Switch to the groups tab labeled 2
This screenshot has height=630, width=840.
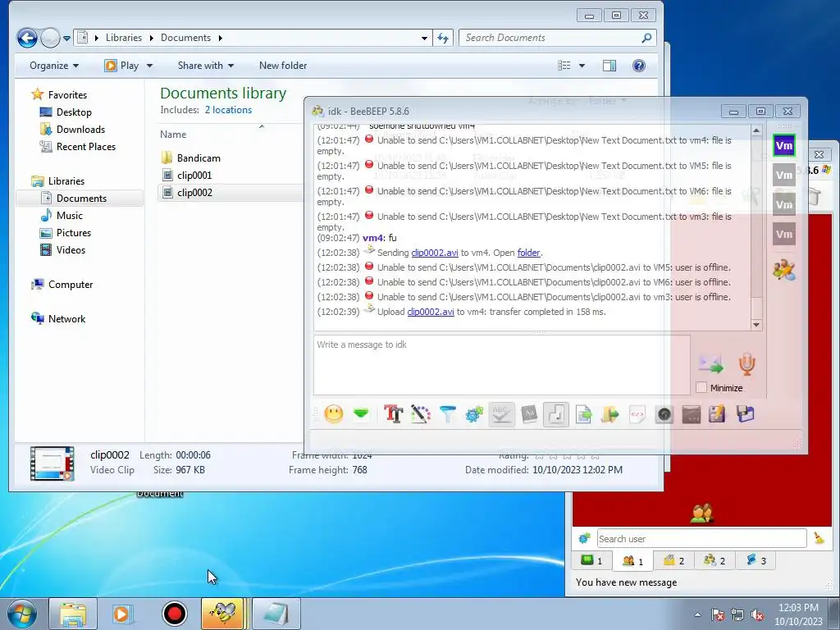(714, 560)
